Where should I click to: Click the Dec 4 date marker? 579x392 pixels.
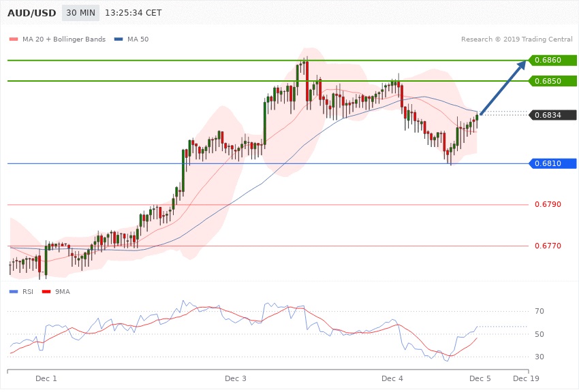pyautogui.click(x=392, y=378)
